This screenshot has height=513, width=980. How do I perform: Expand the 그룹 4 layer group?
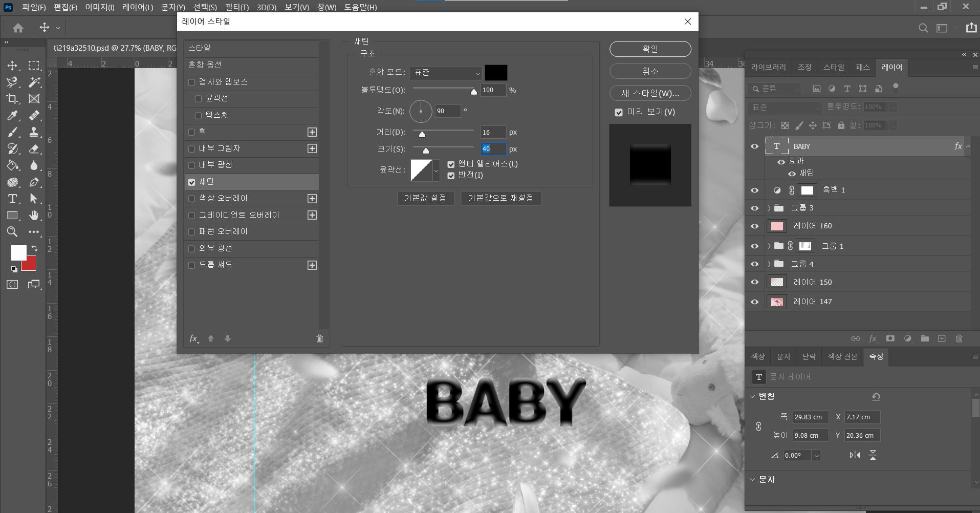(769, 264)
